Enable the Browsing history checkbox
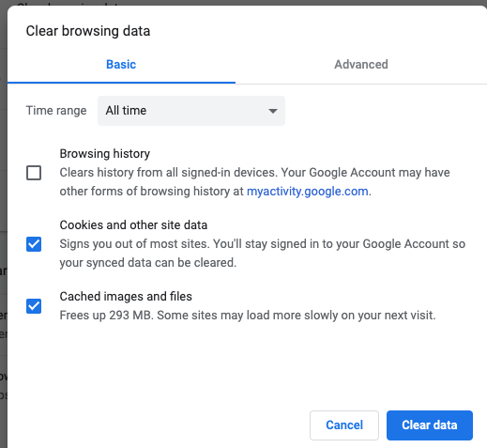Image resolution: width=487 pixels, height=448 pixels. point(34,173)
